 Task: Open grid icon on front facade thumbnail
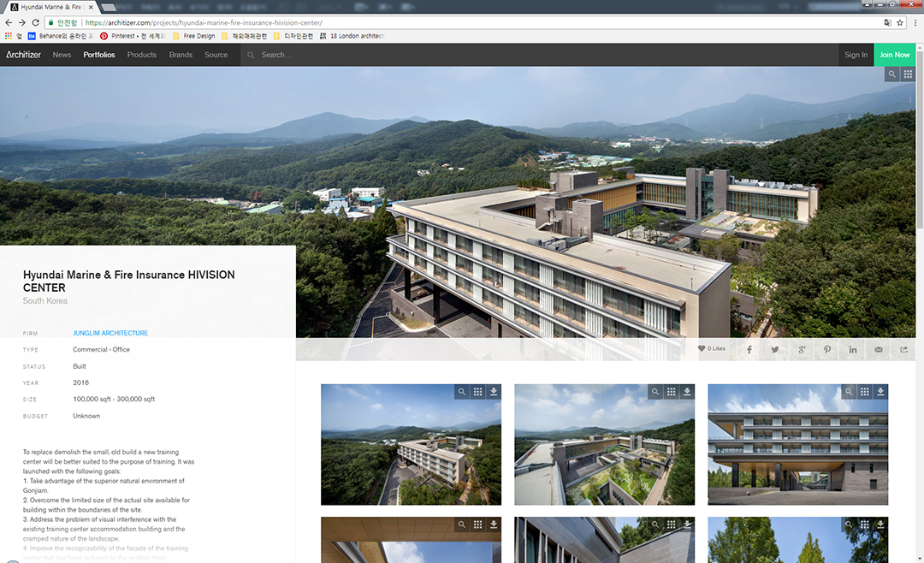(864, 391)
